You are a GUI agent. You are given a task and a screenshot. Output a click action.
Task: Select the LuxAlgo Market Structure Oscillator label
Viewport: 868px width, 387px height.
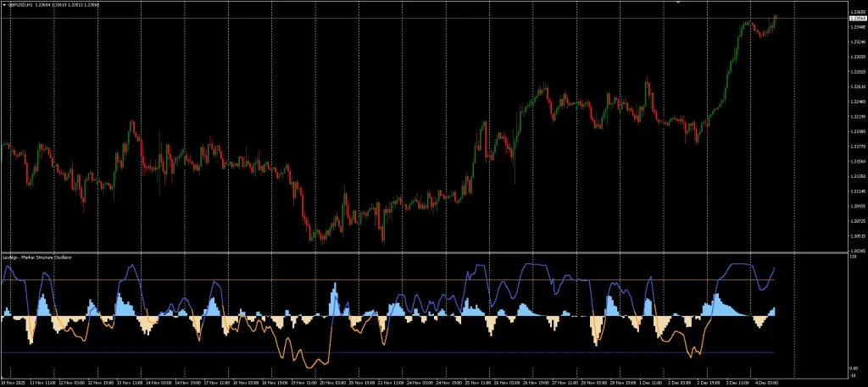36,257
